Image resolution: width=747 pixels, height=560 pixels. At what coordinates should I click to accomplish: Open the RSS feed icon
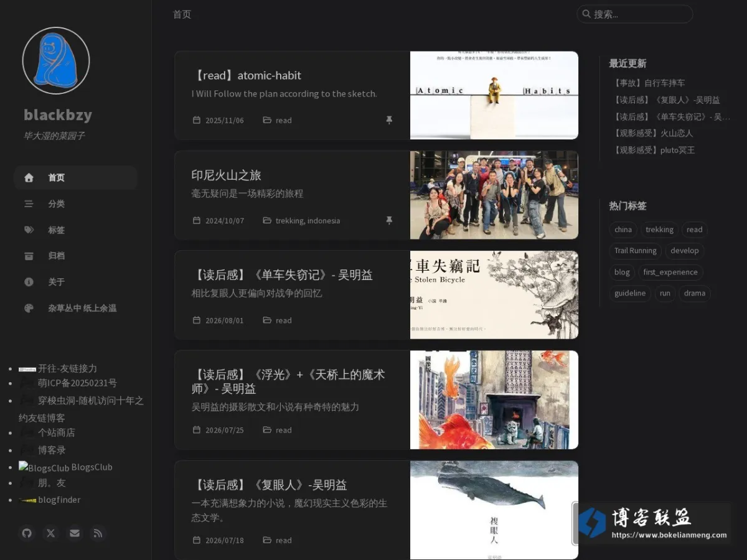coord(98,533)
